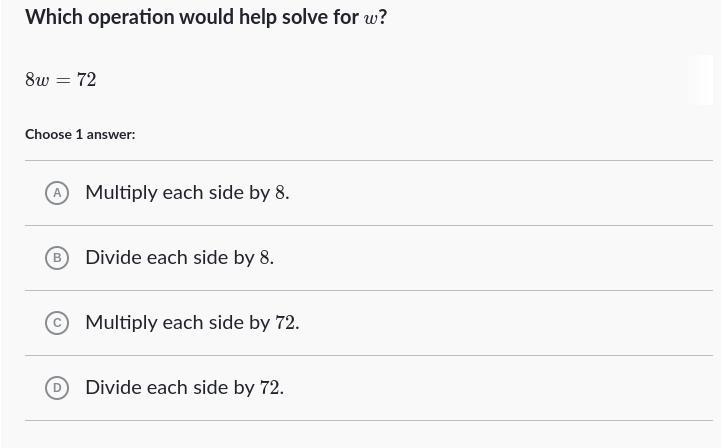Image resolution: width=722 pixels, height=448 pixels.
Task: Click the equation 8w = 72
Action: 61,80
